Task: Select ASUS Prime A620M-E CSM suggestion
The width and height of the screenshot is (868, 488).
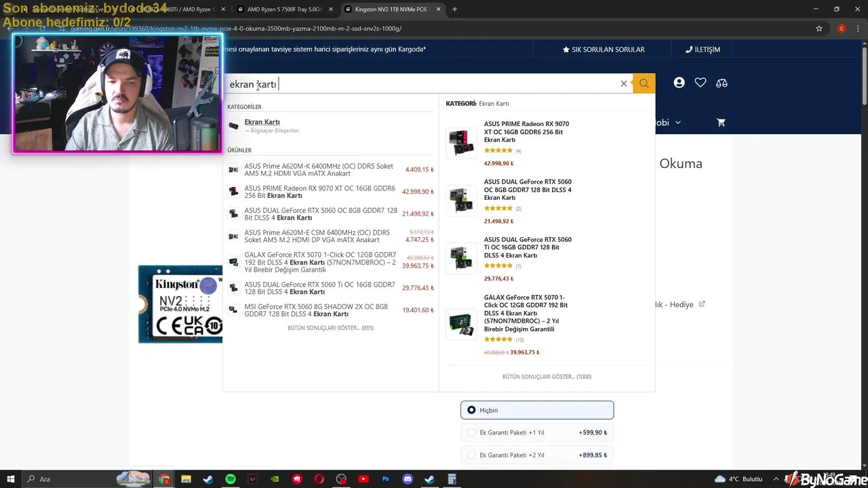Action: coord(330,236)
